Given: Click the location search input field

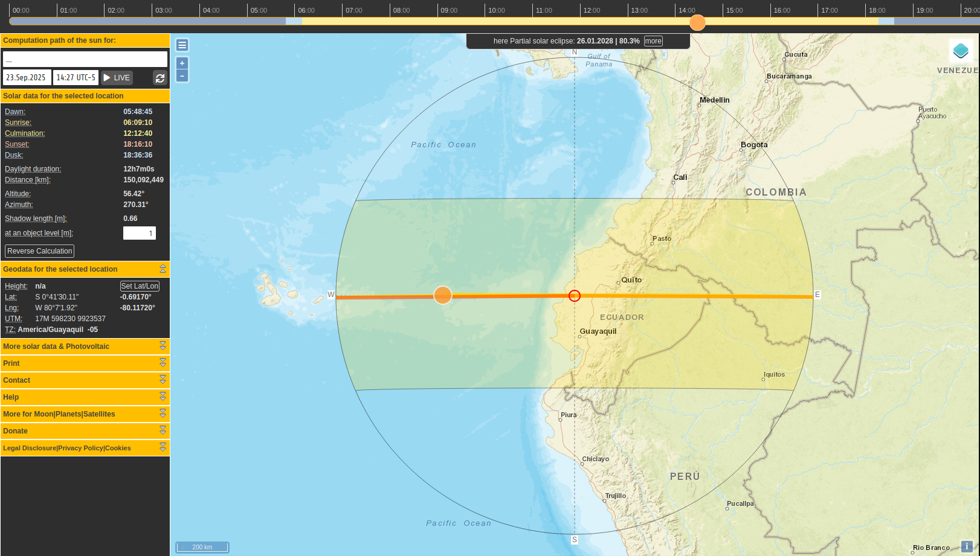Looking at the screenshot, I should click(x=85, y=59).
